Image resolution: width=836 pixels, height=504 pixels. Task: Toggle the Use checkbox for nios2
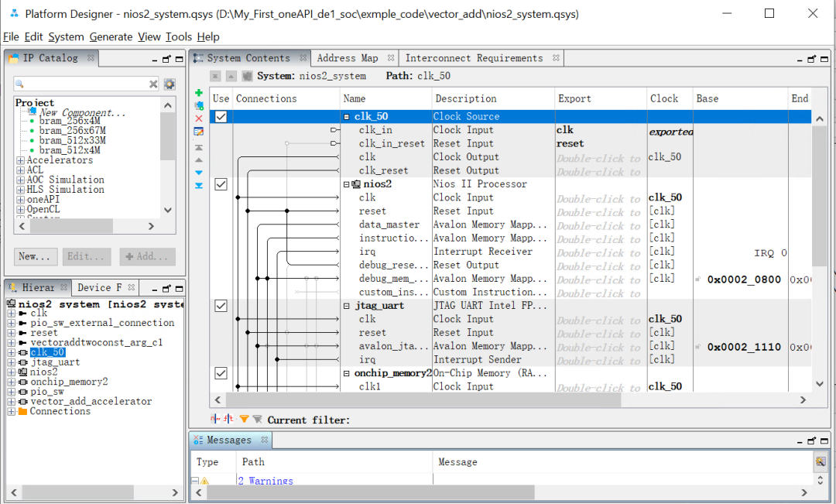tap(221, 184)
